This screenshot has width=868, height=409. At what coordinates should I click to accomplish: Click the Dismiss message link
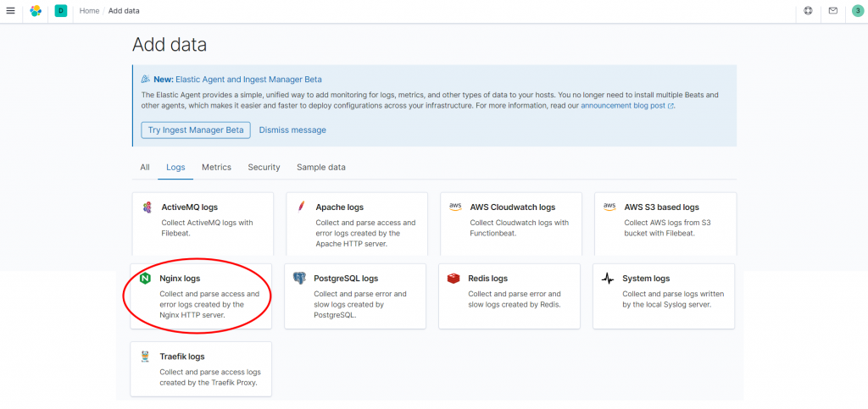[292, 130]
